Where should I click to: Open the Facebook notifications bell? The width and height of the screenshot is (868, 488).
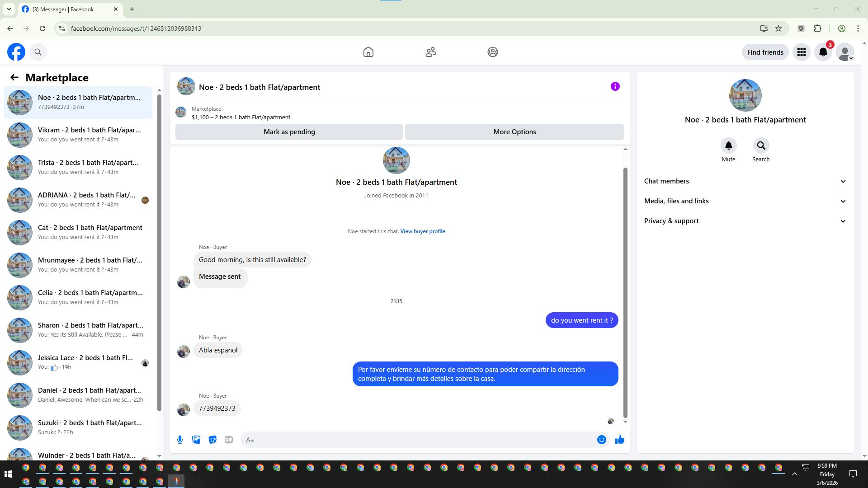pos(823,52)
